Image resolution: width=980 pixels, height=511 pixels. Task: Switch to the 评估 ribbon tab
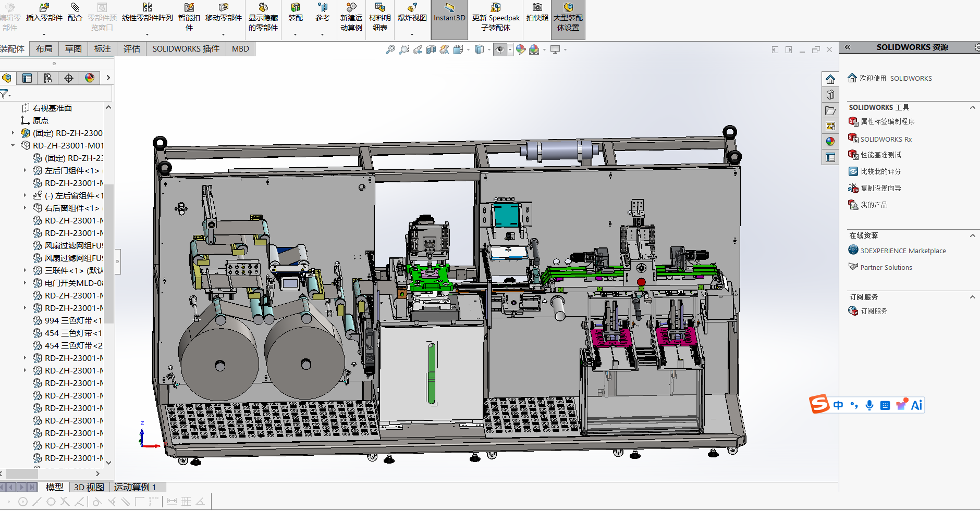(x=132, y=49)
